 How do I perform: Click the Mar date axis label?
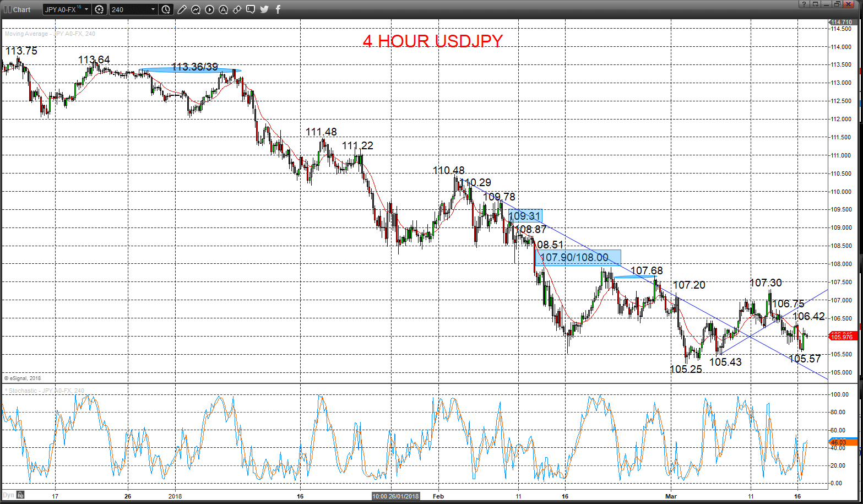[670, 496]
